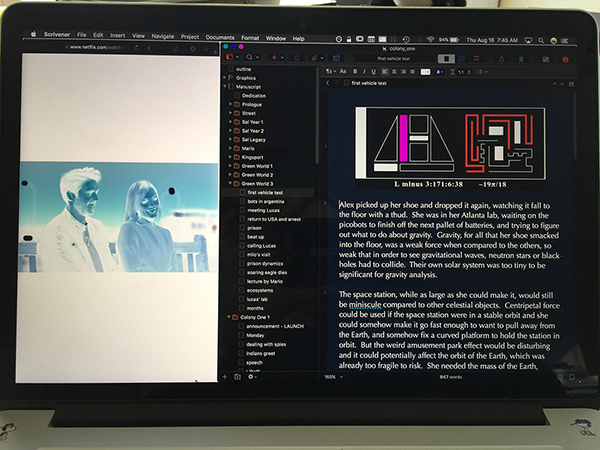Apply bold formatting with B
600x450 pixels.
point(355,72)
